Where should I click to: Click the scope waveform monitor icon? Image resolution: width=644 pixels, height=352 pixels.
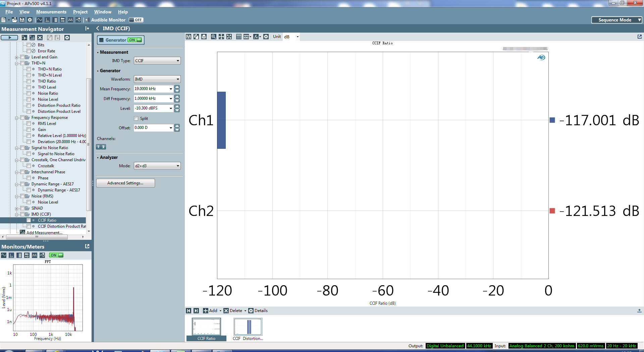pos(4,255)
